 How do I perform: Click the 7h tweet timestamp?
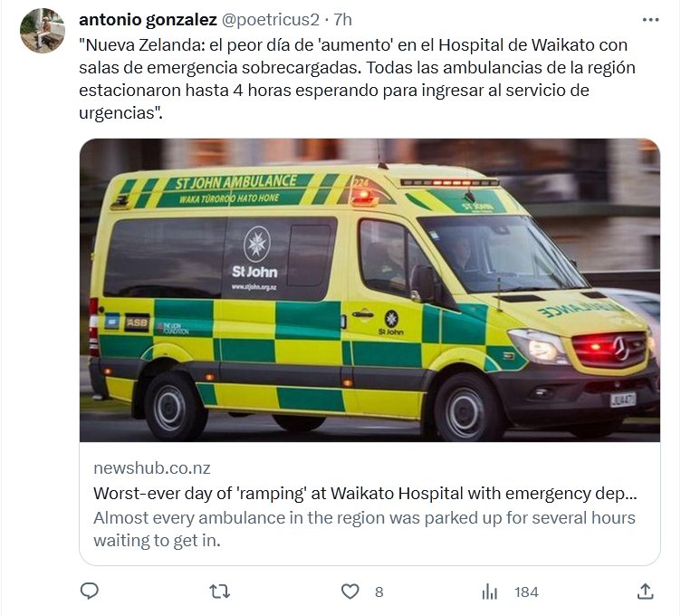pyautogui.click(x=342, y=20)
